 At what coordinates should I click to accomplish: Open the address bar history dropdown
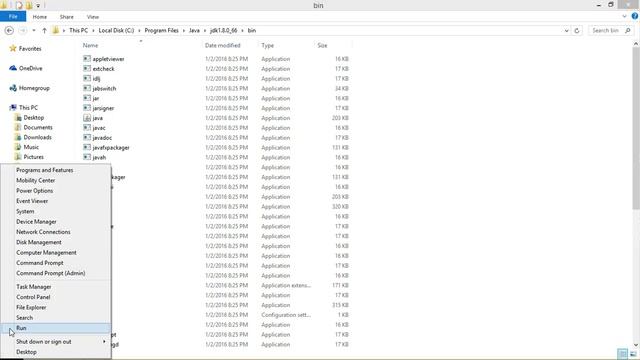tap(567, 31)
